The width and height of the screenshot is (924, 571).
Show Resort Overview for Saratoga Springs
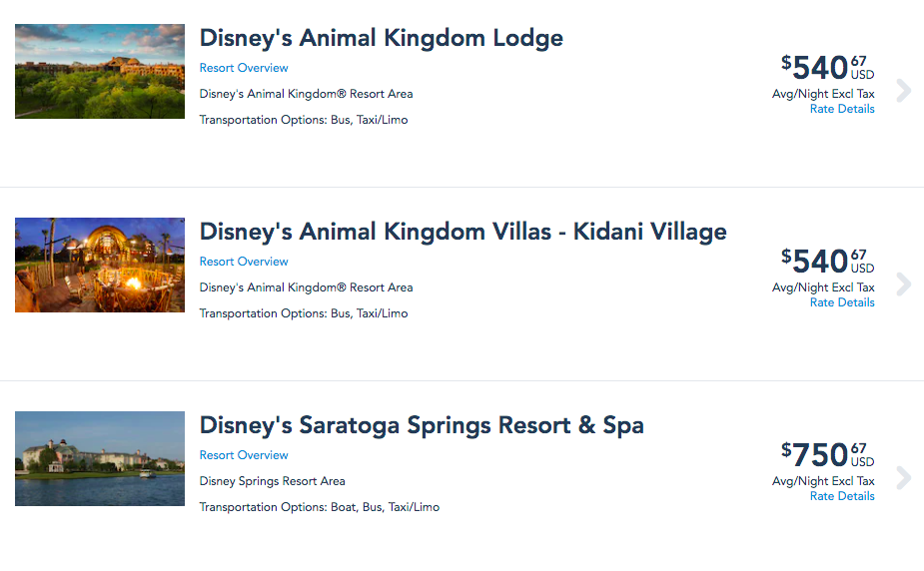click(x=244, y=455)
